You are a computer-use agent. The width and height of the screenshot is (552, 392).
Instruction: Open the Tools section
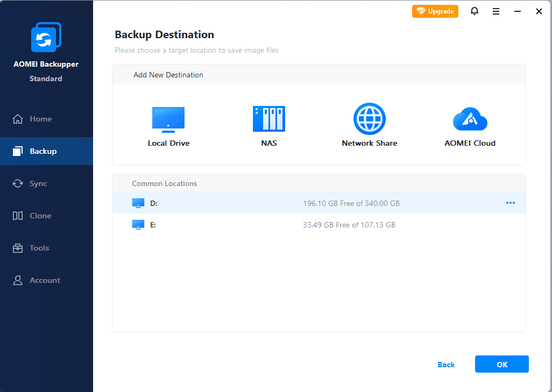tap(39, 248)
